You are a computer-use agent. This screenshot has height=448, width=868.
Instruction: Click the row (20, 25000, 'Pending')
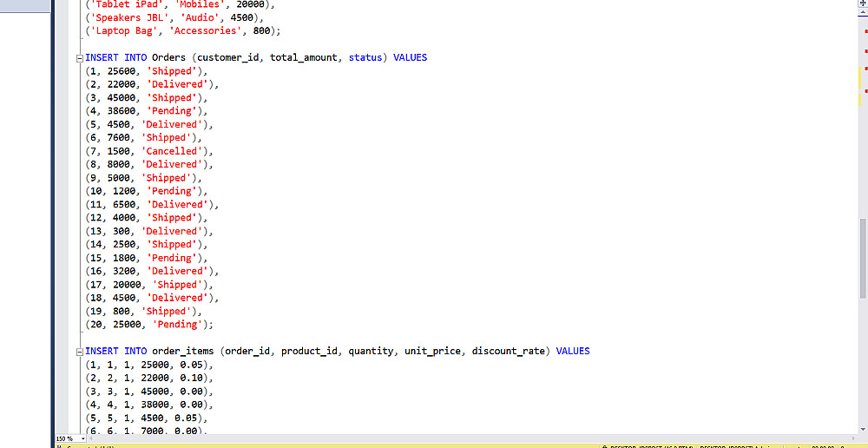pyautogui.click(x=149, y=325)
